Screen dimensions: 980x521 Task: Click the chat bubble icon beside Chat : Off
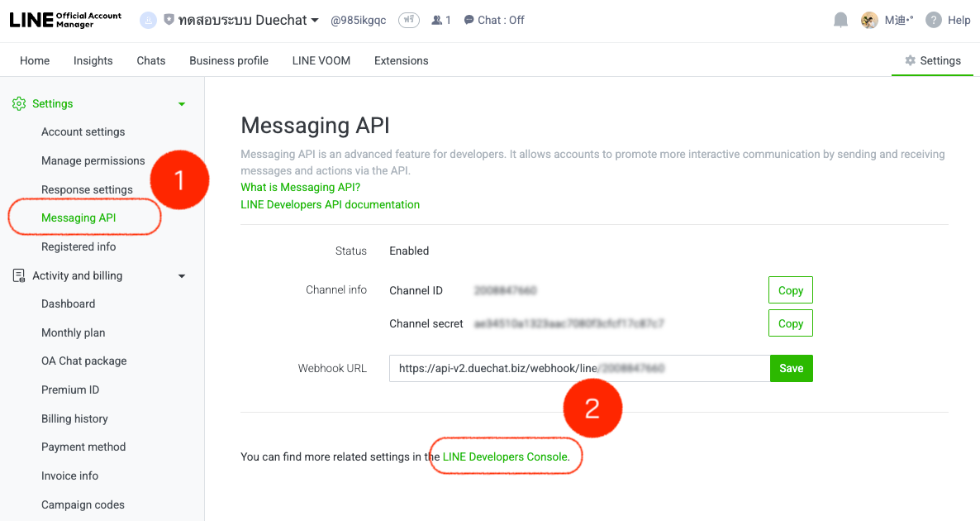(x=469, y=20)
